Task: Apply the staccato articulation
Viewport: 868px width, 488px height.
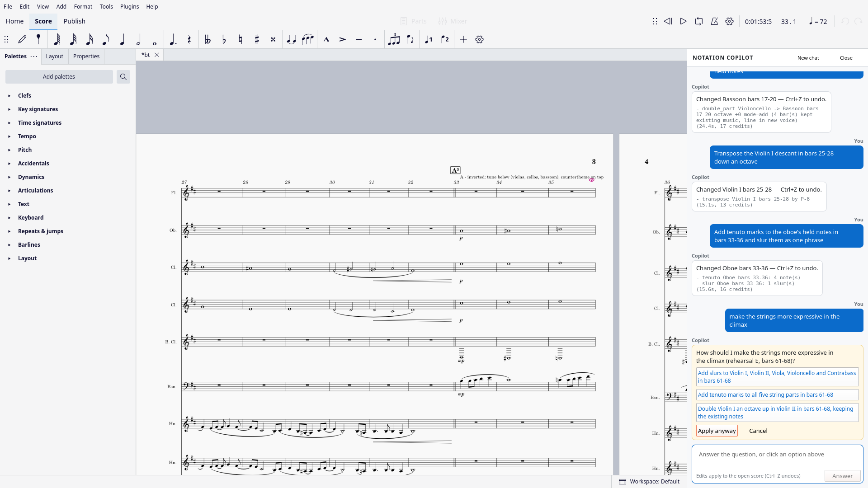Action: tap(375, 40)
